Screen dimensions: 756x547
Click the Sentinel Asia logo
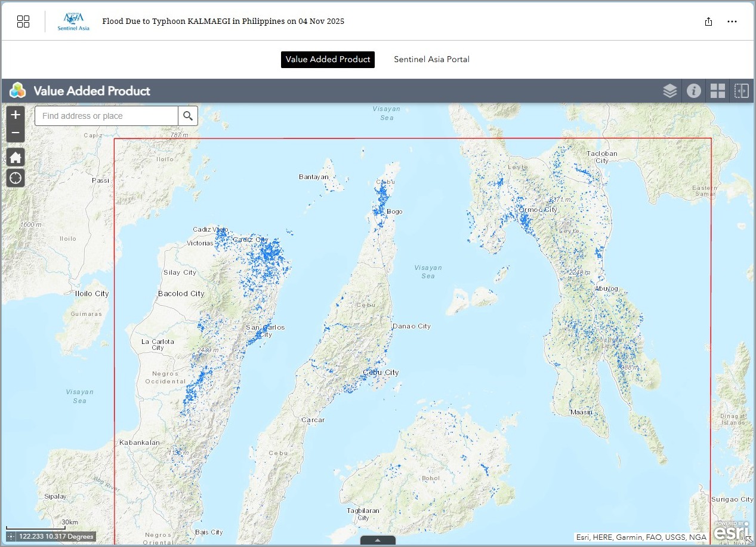click(x=73, y=21)
